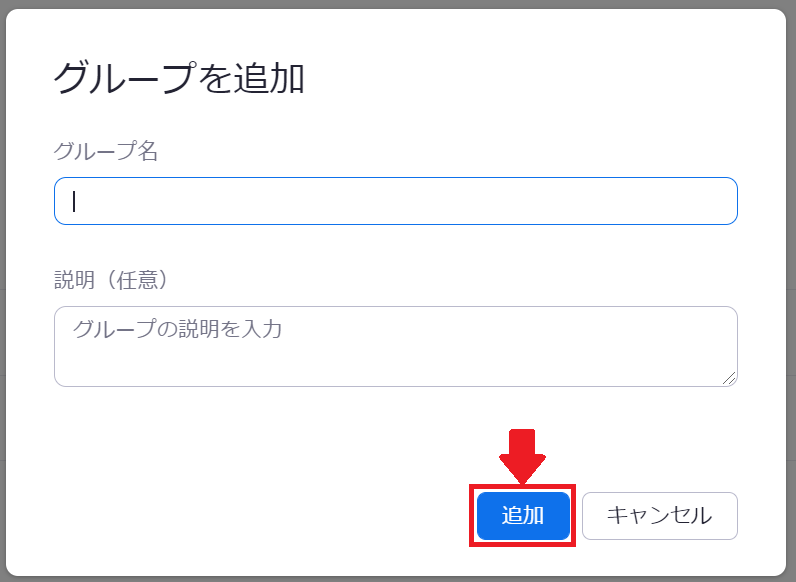The height and width of the screenshot is (582, 796).
Task: Click the red downward arrow annotation
Action: (522, 456)
